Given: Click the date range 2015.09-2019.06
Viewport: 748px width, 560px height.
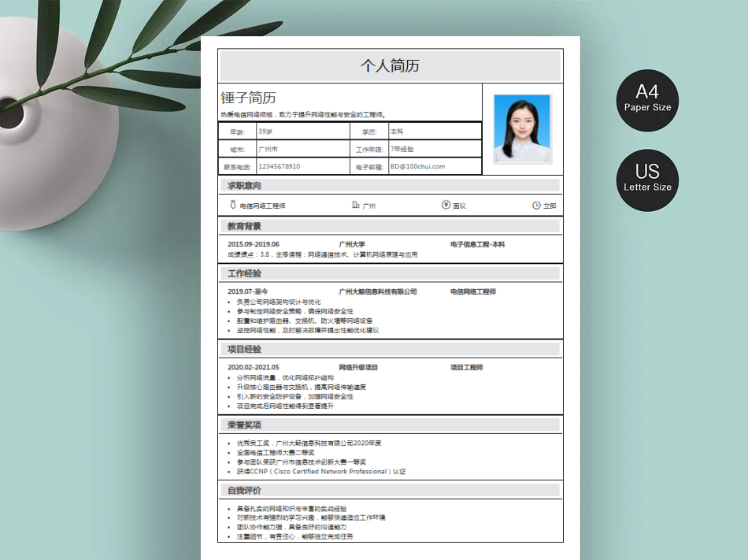Looking at the screenshot, I should coord(254,244).
